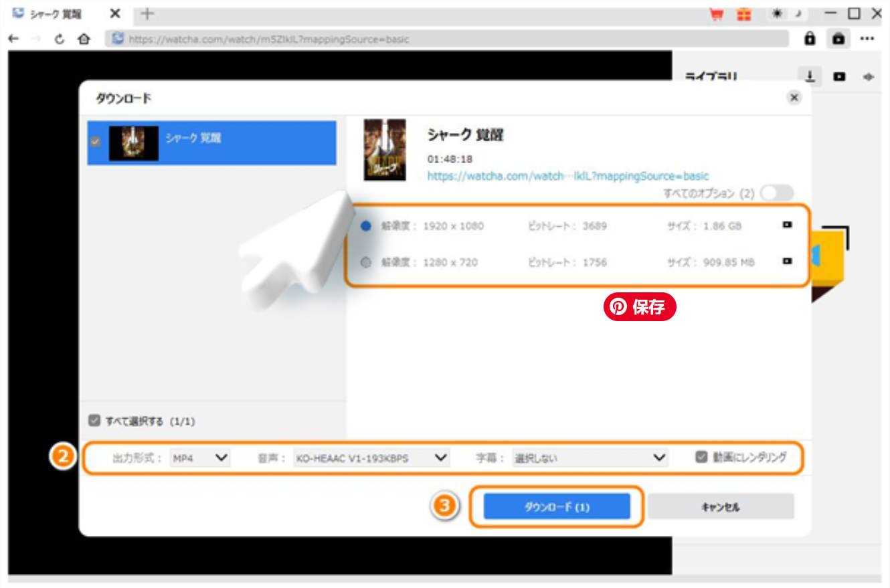This screenshot has height=588, width=890.
Task: Open library downloading arrow icon
Action: click(x=810, y=77)
